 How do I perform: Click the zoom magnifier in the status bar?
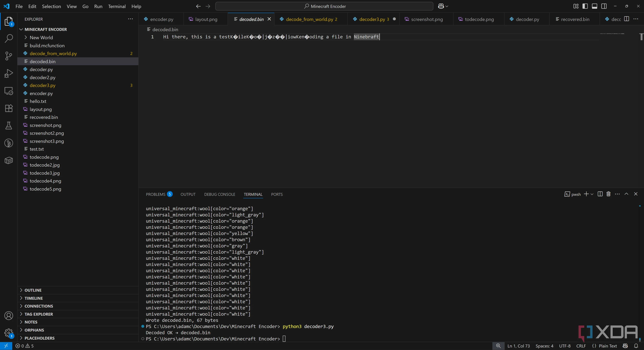pyautogui.click(x=498, y=346)
